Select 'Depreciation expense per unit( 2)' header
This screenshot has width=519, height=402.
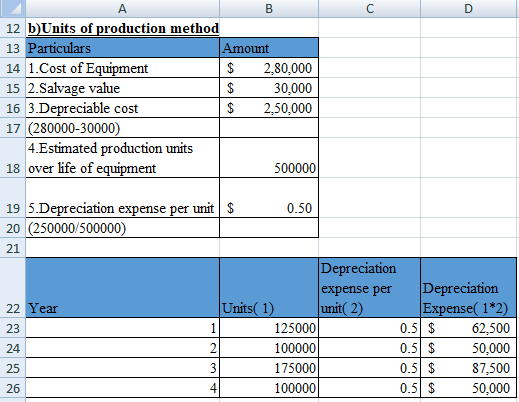369,288
